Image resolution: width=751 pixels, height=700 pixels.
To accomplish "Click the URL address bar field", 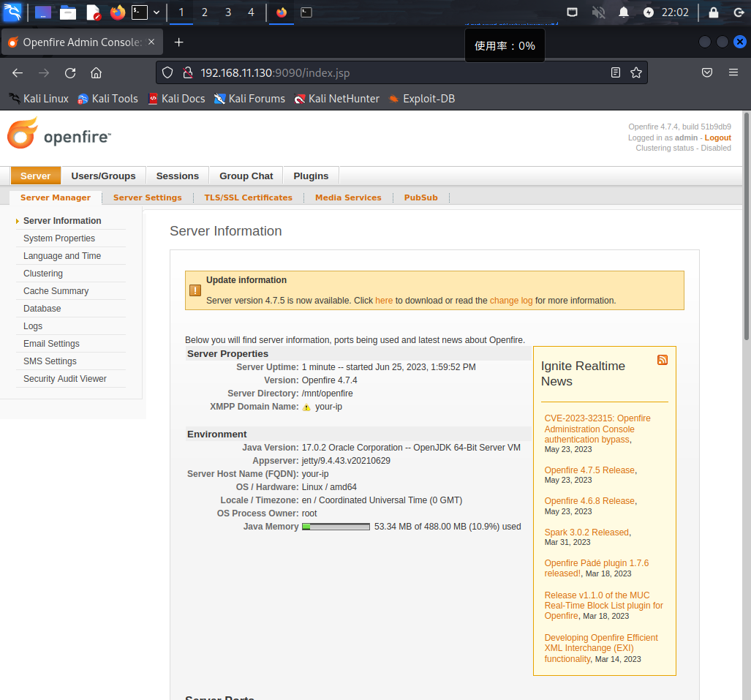I will coord(402,72).
